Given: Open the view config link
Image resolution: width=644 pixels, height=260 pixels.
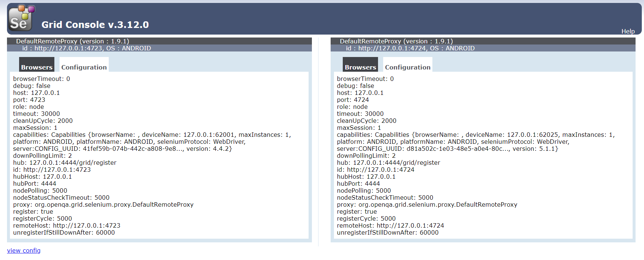Looking at the screenshot, I should 24,250.
